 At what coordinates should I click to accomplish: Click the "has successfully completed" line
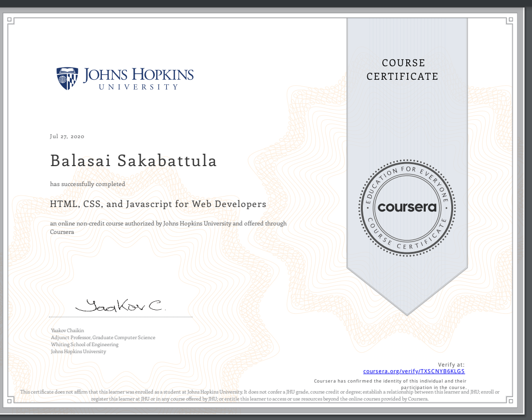click(x=87, y=184)
